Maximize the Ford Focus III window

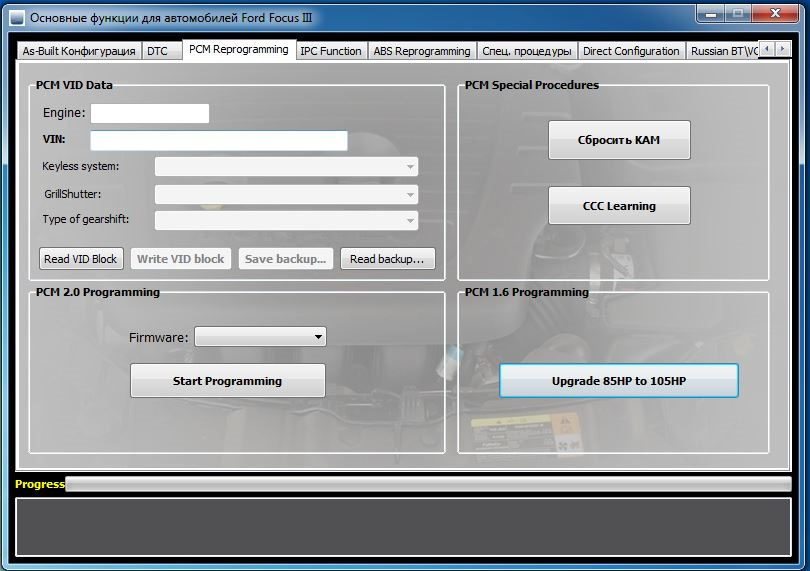(738, 14)
